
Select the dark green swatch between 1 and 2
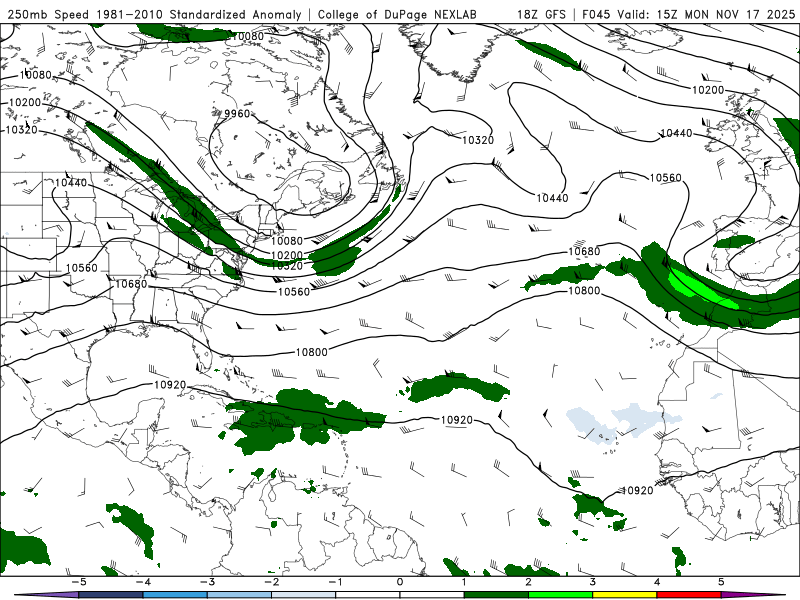[x=496, y=595]
